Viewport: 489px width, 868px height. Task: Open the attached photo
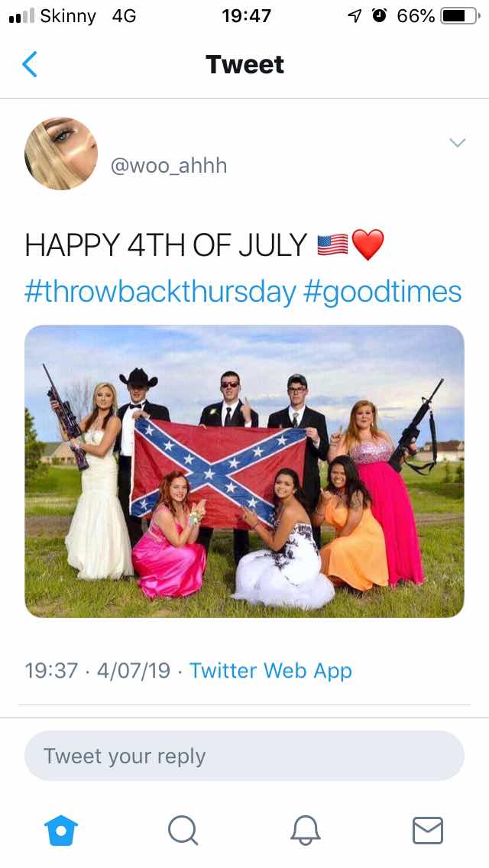click(244, 471)
